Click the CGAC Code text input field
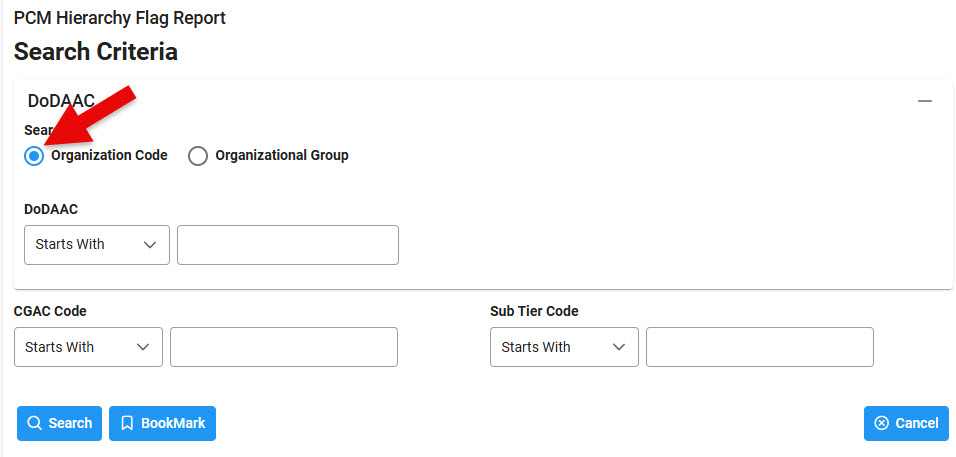The width and height of the screenshot is (956, 457). coord(283,347)
